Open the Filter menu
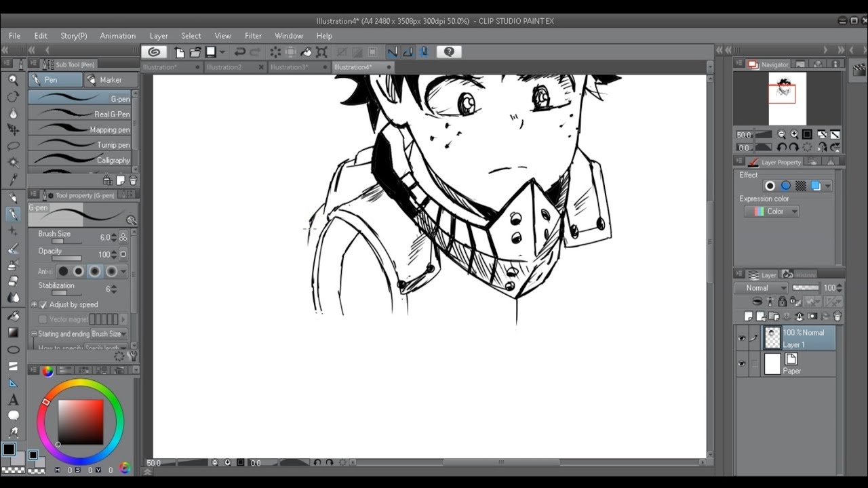This screenshot has width=868, height=488. tap(253, 36)
